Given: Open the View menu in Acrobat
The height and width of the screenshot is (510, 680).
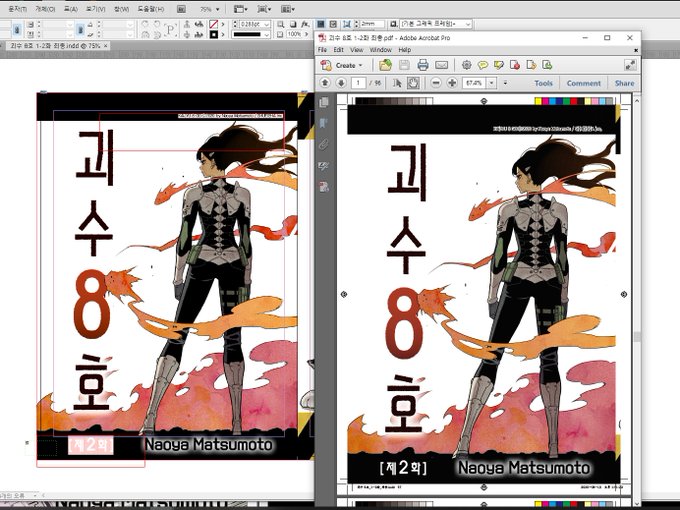Looking at the screenshot, I should (x=356, y=50).
